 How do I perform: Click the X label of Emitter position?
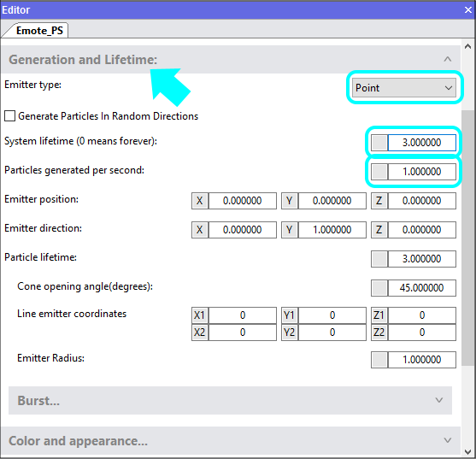[x=200, y=201]
